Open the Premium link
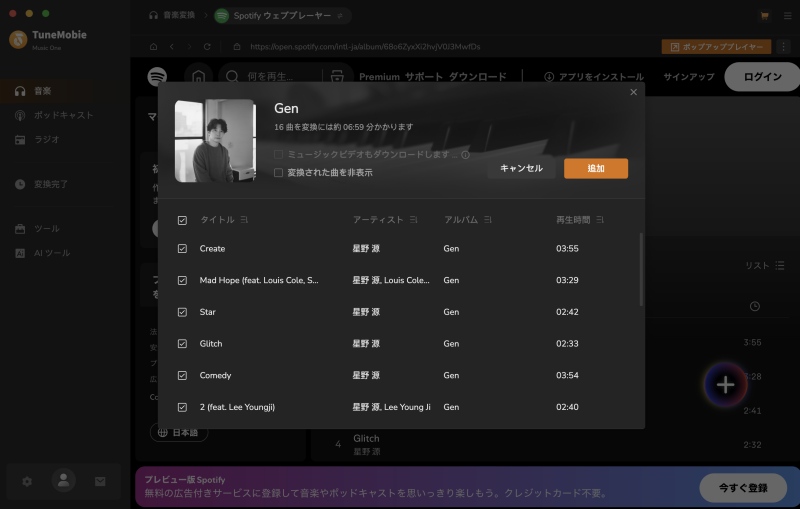800x509 pixels. pos(379,77)
